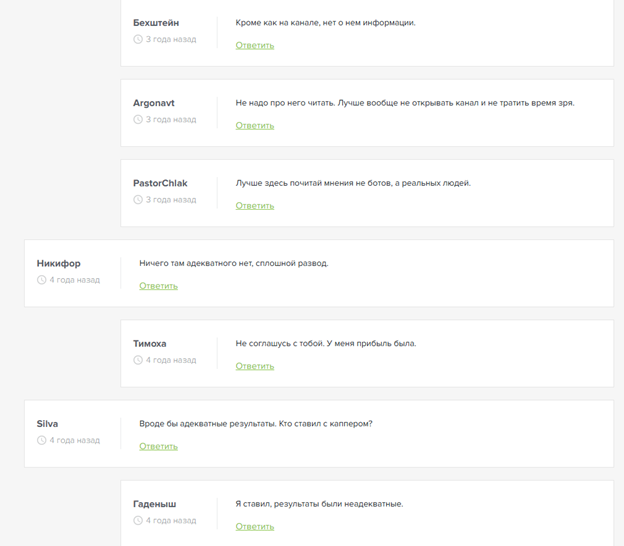Image resolution: width=624 pixels, height=546 pixels.
Task: Reply to Бехштейн's comment via Ответить
Action: 255,46
